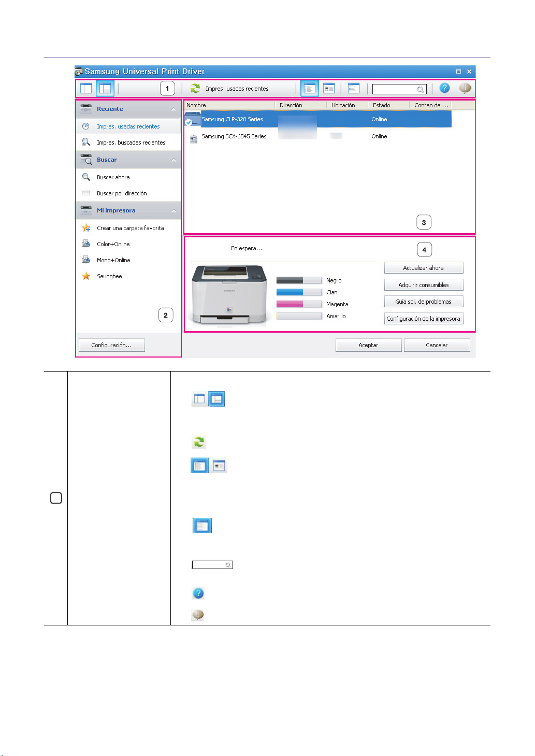Screen dimensions: 535x756
Task: Sort by the Dirección column header
Action: (301, 105)
